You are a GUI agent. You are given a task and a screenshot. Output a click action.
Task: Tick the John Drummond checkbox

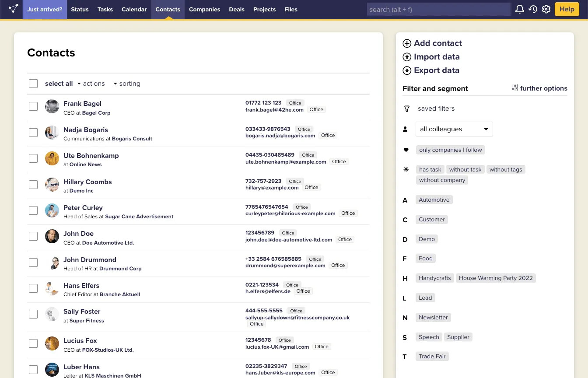pyautogui.click(x=33, y=262)
